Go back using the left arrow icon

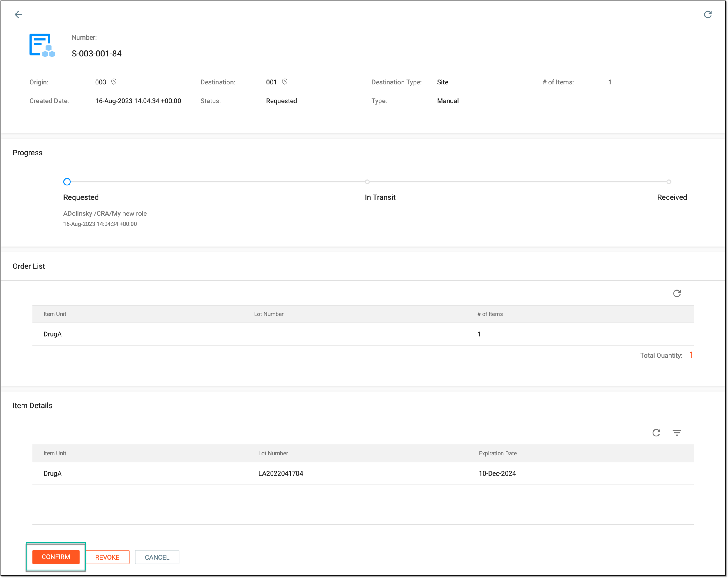pos(18,15)
